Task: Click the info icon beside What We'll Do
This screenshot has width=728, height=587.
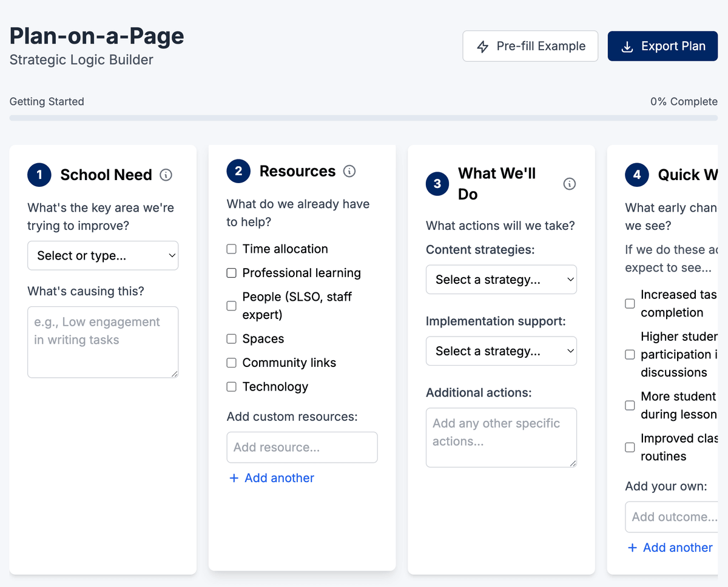Action: (569, 184)
